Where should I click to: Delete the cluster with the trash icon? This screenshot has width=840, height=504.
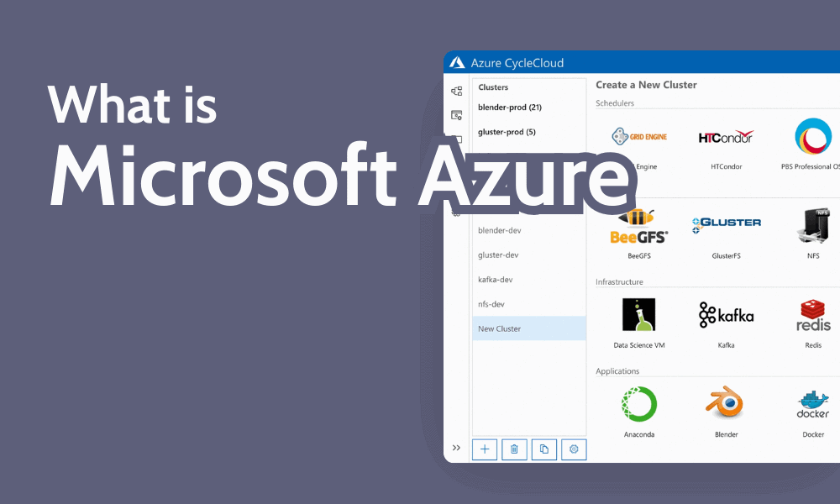tap(514, 449)
